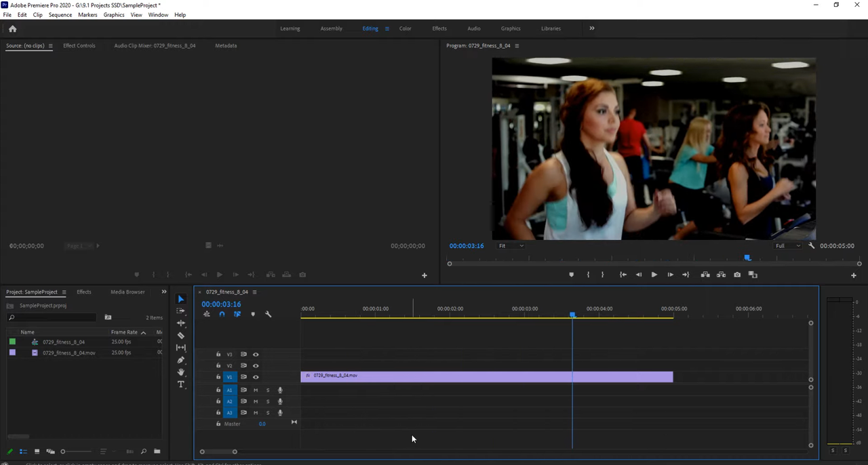The width and height of the screenshot is (868, 465).
Task: Switch to the Color workspace
Action: coord(405,28)
